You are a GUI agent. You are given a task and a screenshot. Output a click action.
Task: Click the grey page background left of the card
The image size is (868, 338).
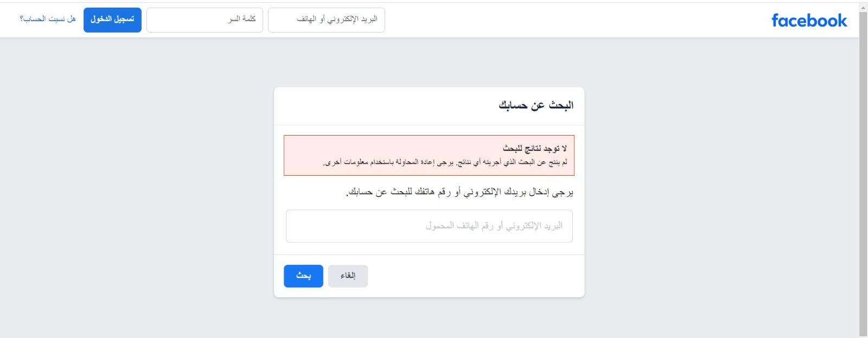pyautogui.click(x=136, y=190)
